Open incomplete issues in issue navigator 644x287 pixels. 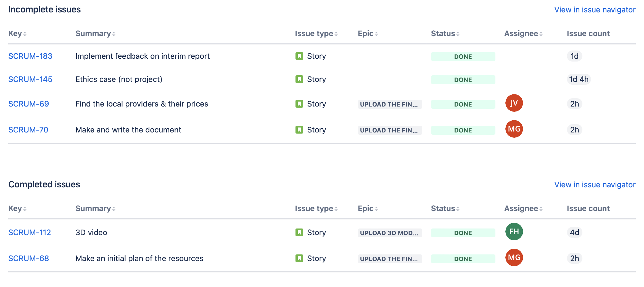tap(595, 10)
